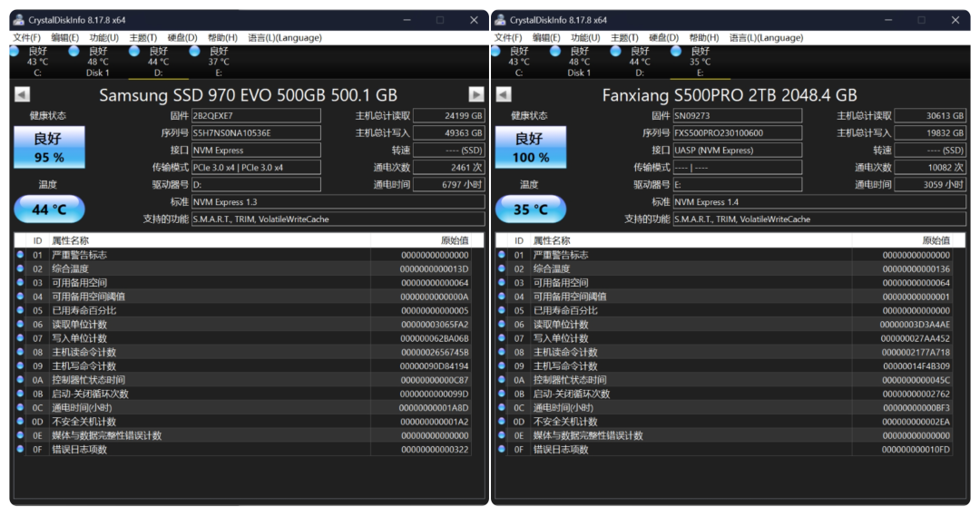Open 文件(F) menu in Samsung window
Image resolution: width=980 pixels, height=516 pixels.
point(26,37)
